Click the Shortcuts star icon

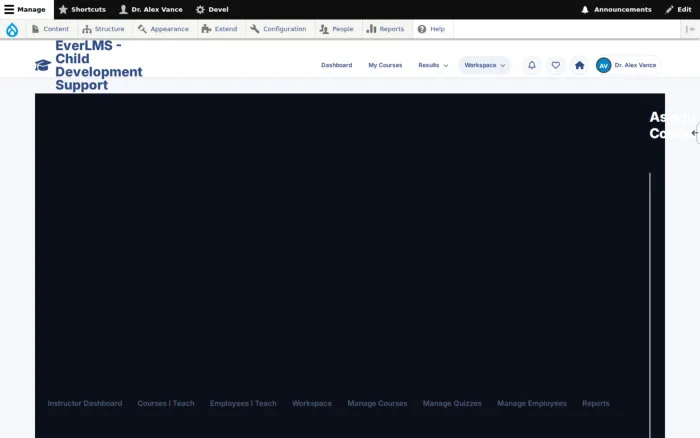click(x=63, y=9)
